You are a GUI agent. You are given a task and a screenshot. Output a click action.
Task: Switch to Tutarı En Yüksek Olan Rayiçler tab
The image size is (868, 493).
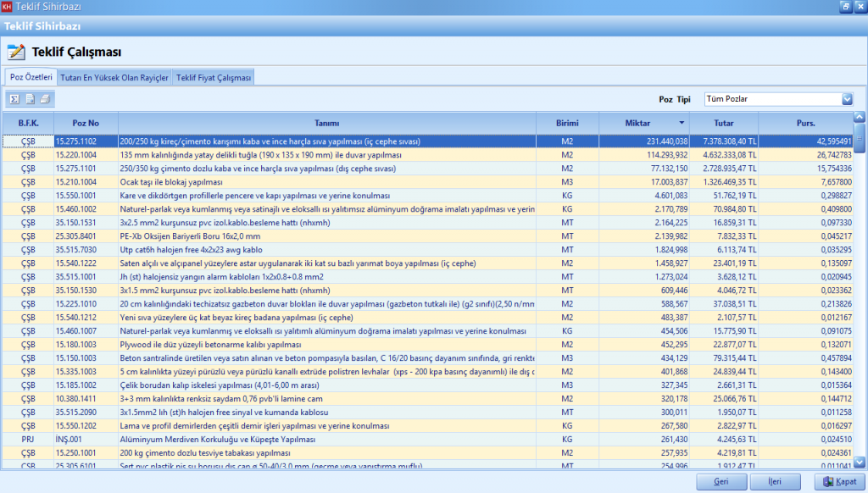click(114, 78)
